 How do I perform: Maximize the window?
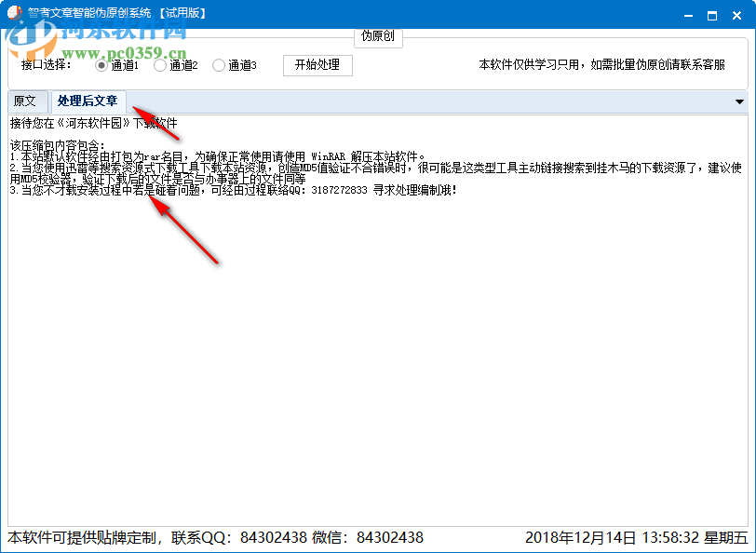click(712, 16)
